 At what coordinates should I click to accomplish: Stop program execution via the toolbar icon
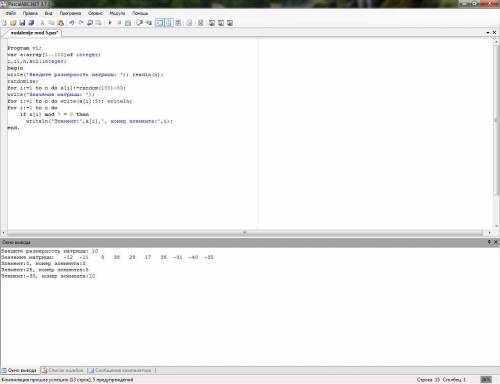click(x=119, y=23)
